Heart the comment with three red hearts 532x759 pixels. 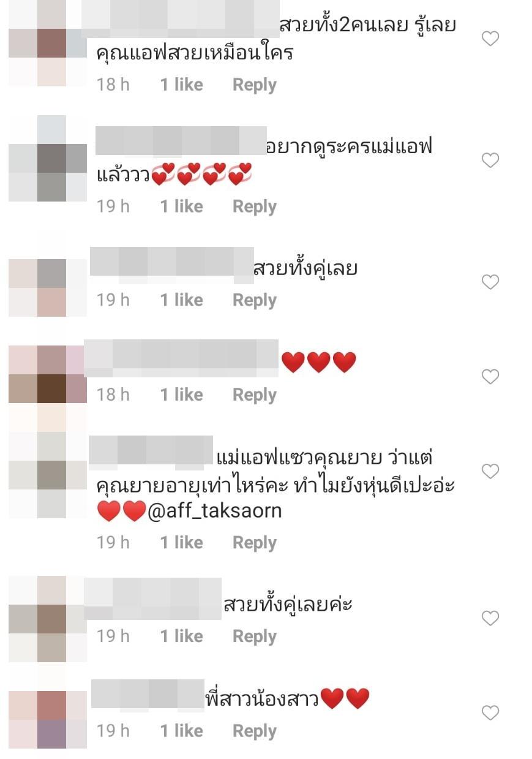pyautogui.click(x=490, y=377)
